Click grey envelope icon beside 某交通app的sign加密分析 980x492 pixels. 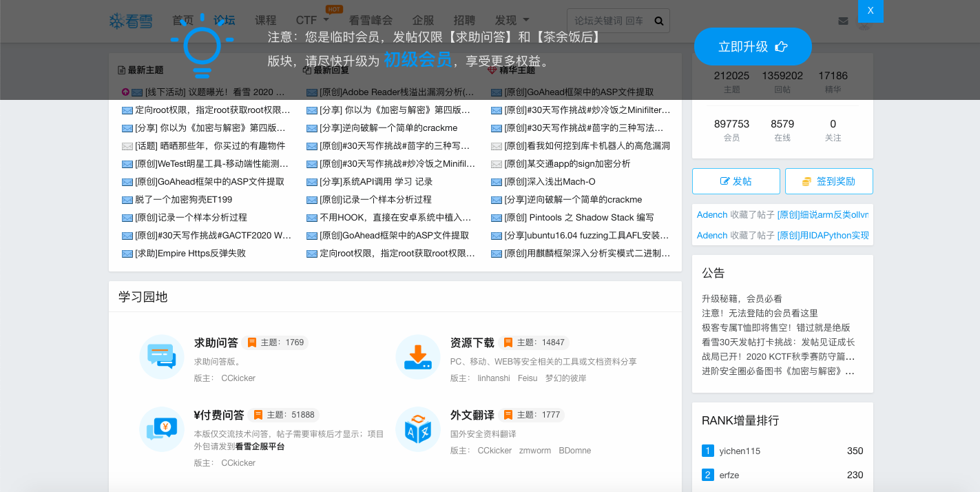click(x=497, y=164)
